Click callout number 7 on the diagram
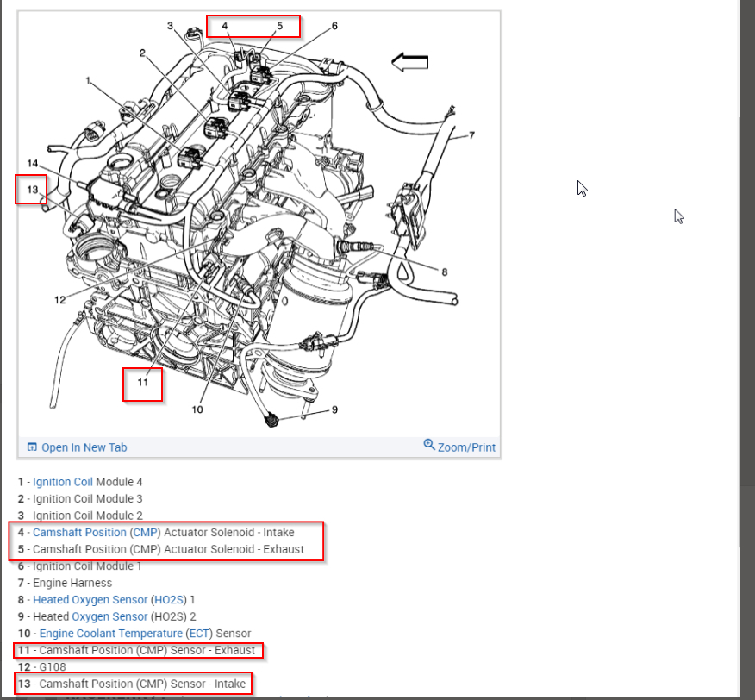Image resolution: width=755 pixels, height=700 pixels. (472, 135)
